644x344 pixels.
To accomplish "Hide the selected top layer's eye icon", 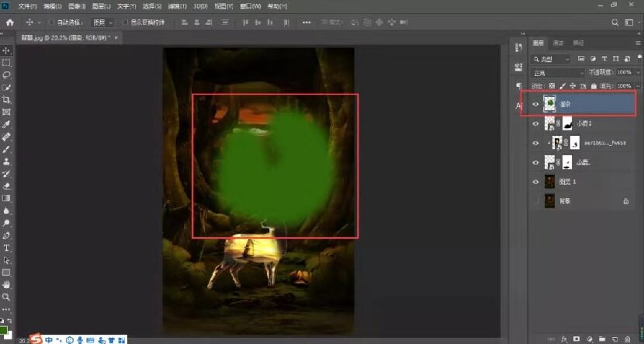I will tap(535, 104).
